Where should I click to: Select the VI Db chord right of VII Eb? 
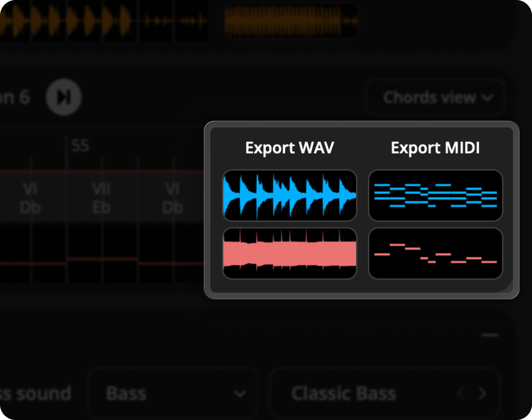(x=172, y=198)
